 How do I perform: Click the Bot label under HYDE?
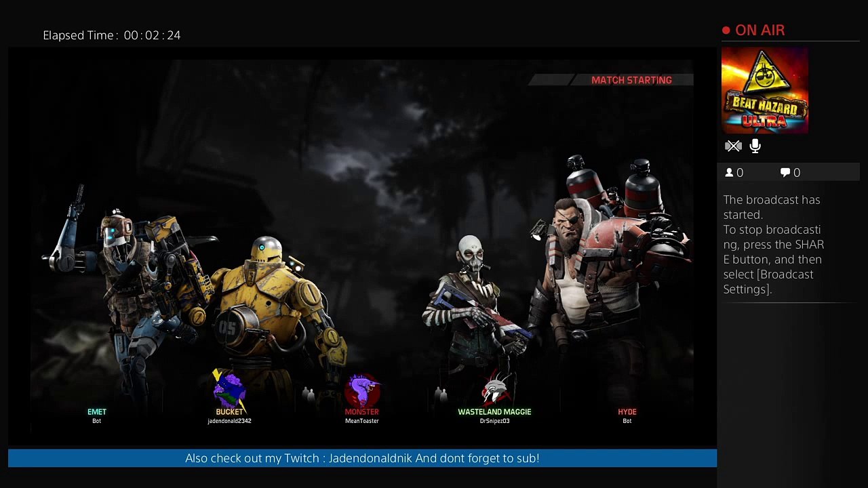627,421
